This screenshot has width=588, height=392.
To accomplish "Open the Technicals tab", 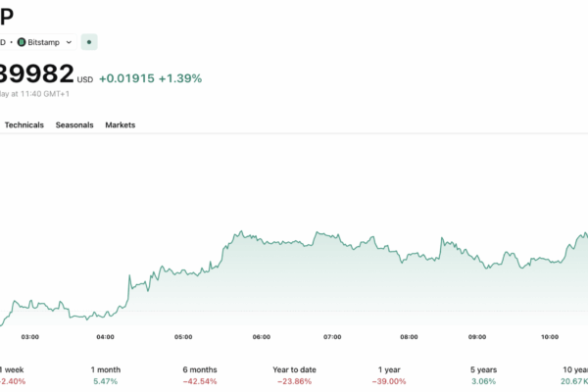I will (24, 125).
